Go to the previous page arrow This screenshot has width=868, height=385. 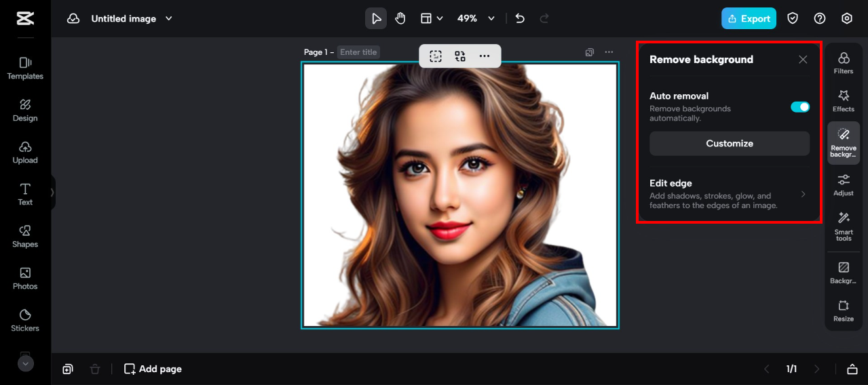(x=767, y=369)
